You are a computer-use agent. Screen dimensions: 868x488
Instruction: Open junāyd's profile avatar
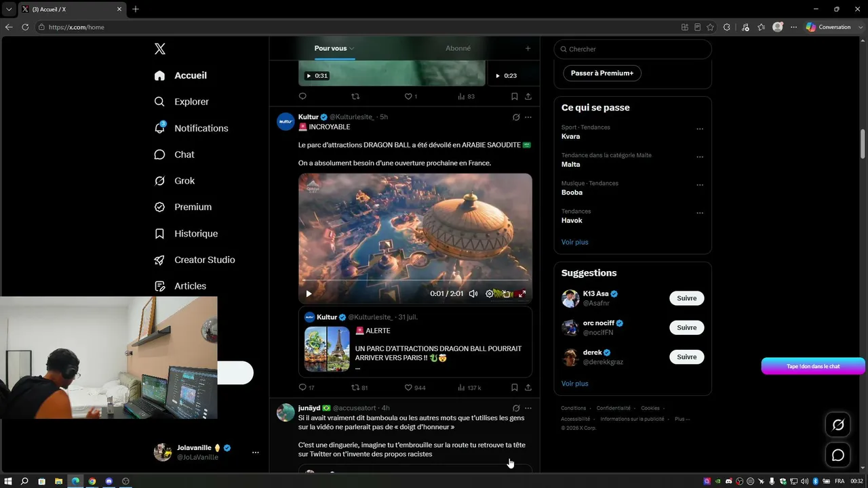[285, 412]
